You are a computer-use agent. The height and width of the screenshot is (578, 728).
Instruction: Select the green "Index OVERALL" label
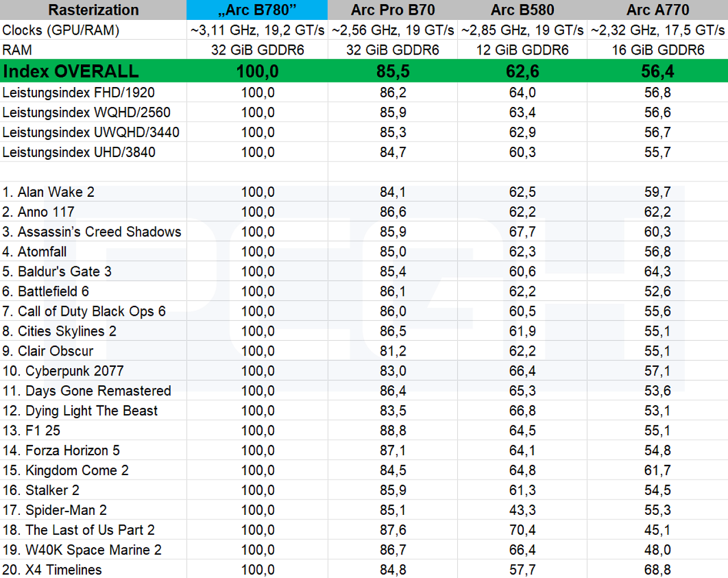coord(71,71)
